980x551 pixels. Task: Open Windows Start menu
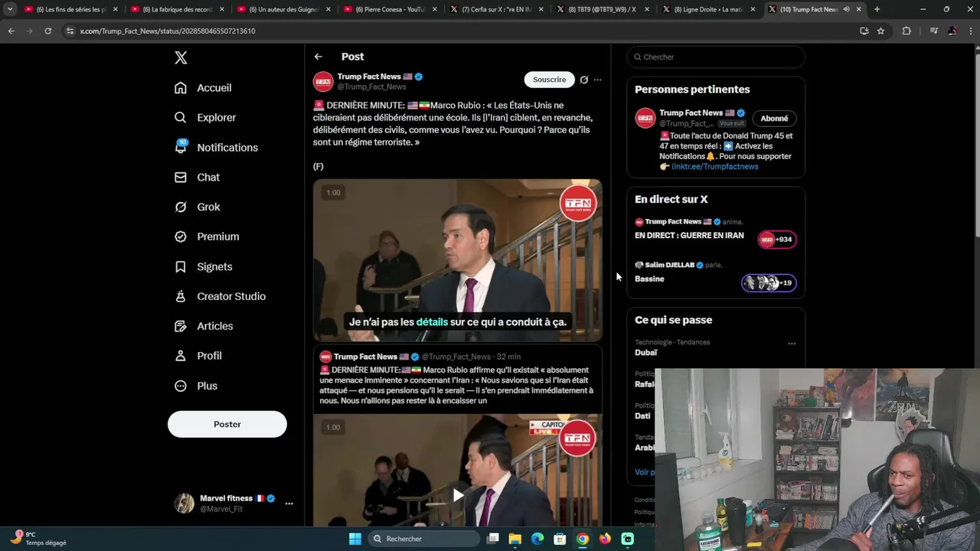coord(355,539)
